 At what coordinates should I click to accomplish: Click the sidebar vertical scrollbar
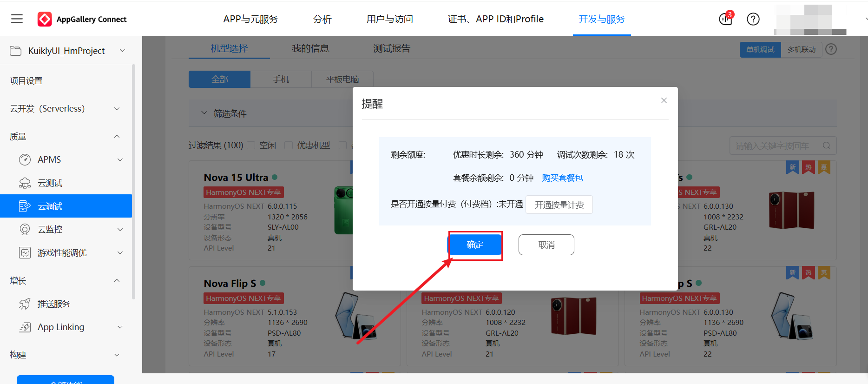coord(134,181)
